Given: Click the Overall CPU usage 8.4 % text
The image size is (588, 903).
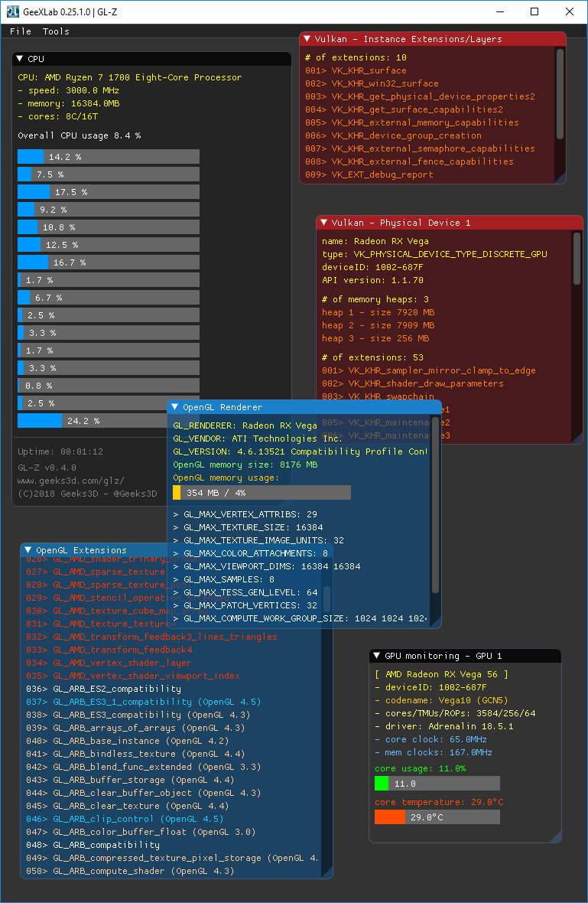Looking at the screenshot, I should [80, 136].
